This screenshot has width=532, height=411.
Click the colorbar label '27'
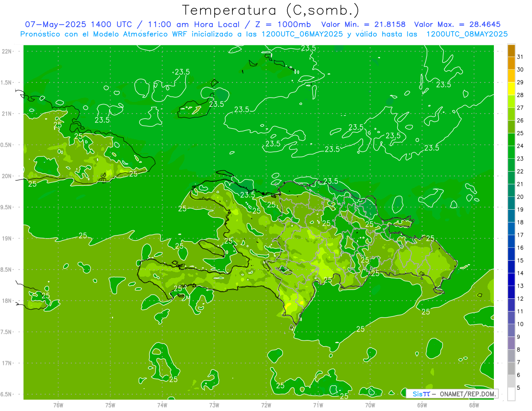(x=520, y=108)
